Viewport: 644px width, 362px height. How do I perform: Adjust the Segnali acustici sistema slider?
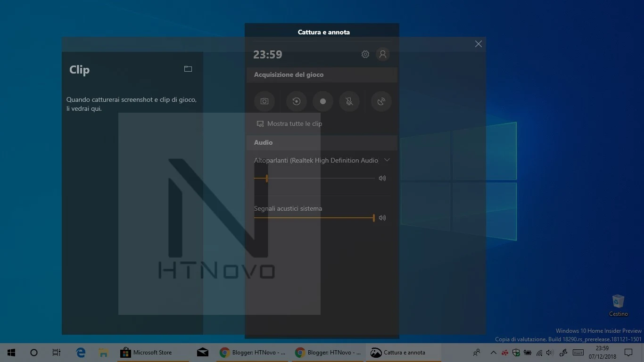[x=314, y=218]
